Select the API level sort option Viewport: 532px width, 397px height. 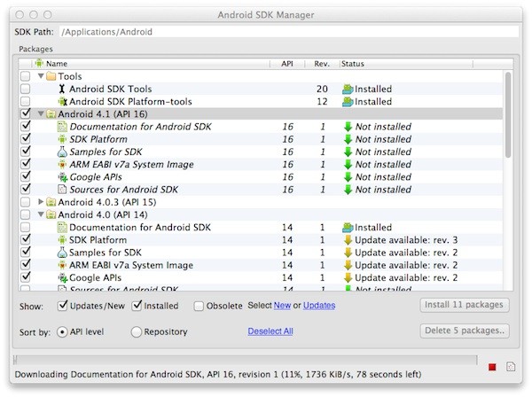(62, 332)
